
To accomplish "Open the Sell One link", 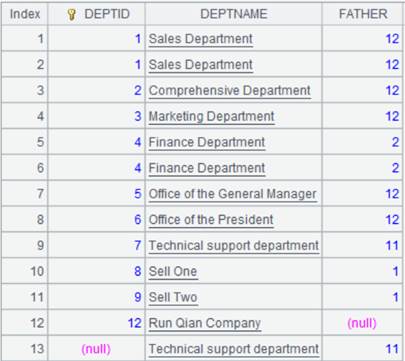I will [x=173, y=271].
